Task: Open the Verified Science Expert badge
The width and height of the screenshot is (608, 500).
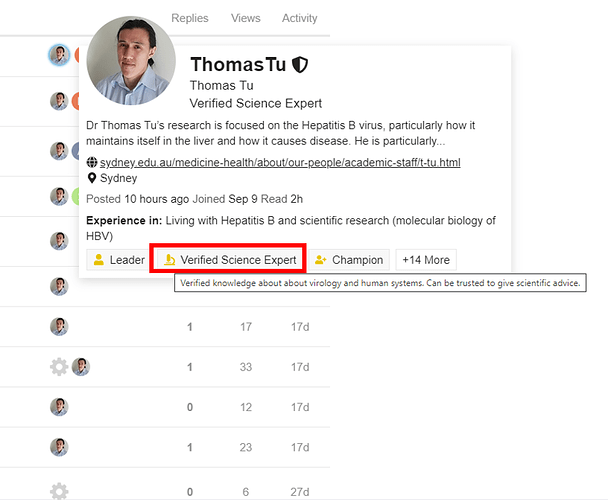Action: (228, 260)
